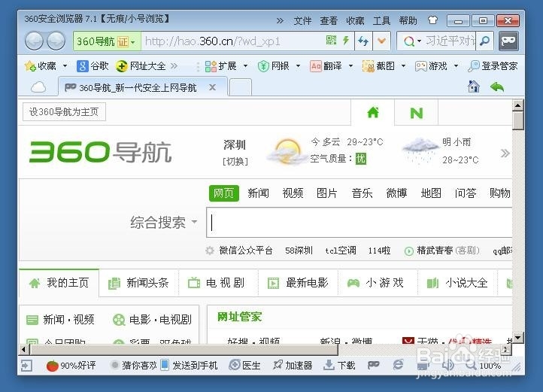Open the QR code icon in address bar
543x392 pixels.
click(x=331, y=40)
